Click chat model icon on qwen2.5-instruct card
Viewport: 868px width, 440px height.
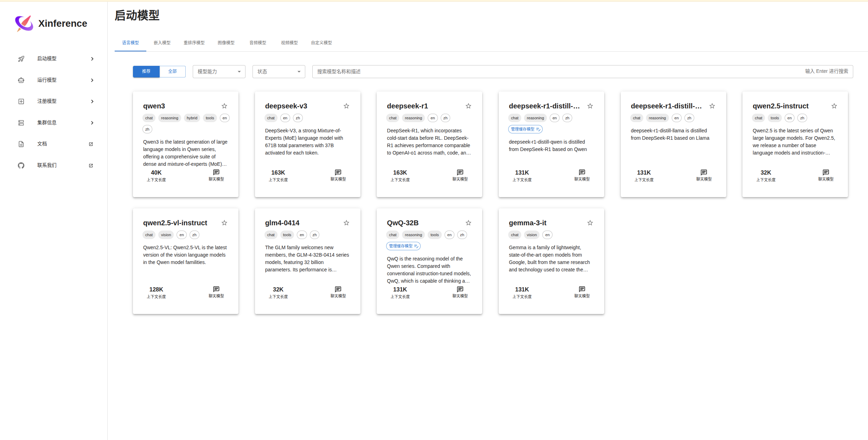(826, 172)
